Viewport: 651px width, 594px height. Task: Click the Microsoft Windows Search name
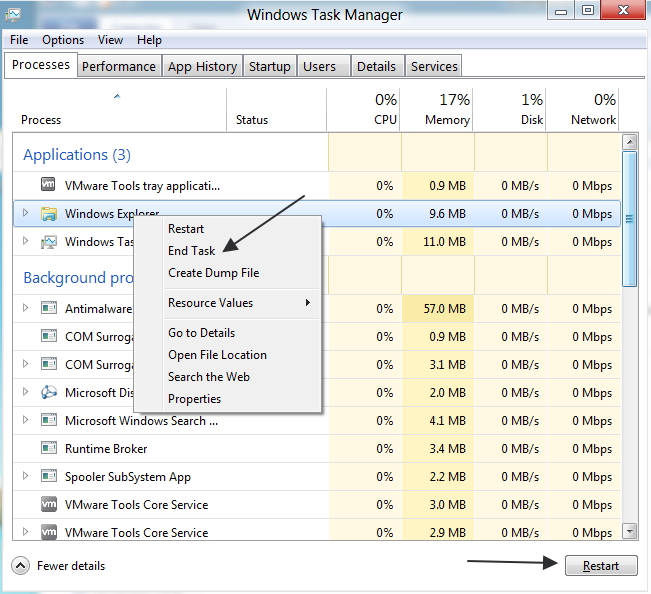141,421
